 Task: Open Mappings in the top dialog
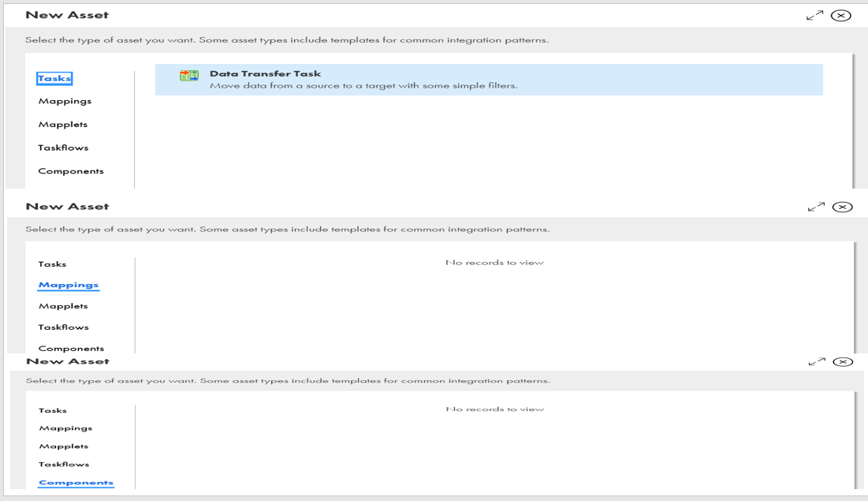[65, 102]
